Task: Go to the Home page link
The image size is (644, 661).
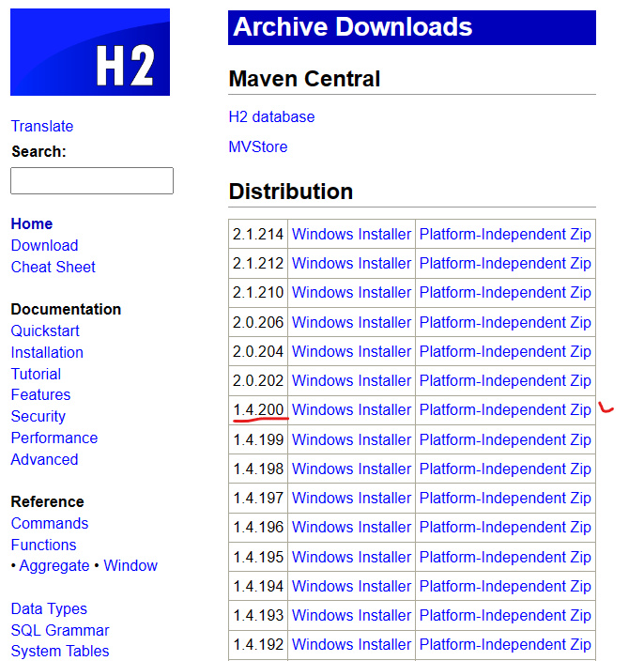Action: point(32,223)
